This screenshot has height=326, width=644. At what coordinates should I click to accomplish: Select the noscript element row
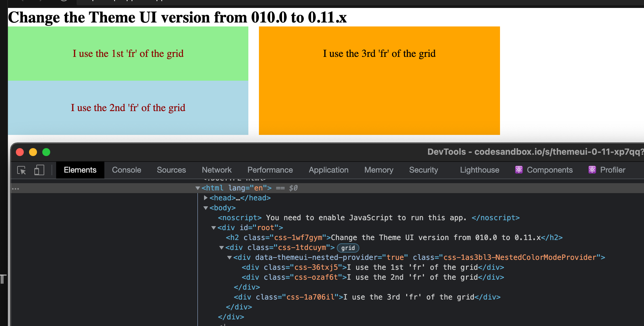coord(369,218)
